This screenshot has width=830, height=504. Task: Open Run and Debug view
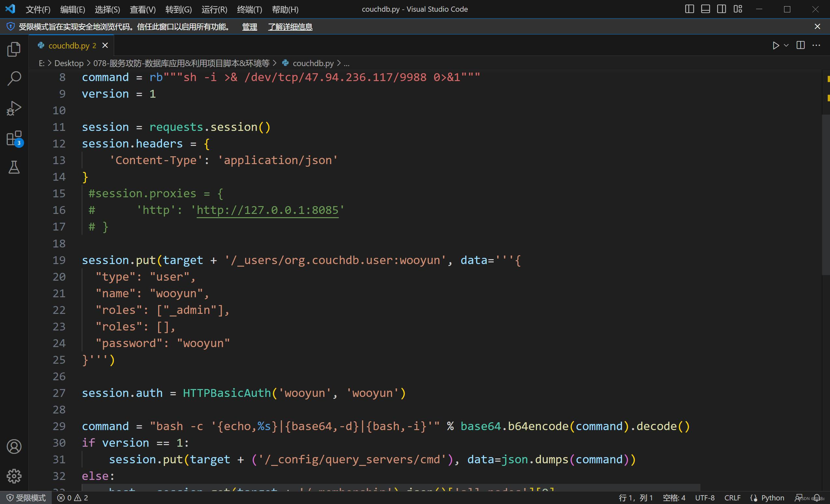[14, 108]
